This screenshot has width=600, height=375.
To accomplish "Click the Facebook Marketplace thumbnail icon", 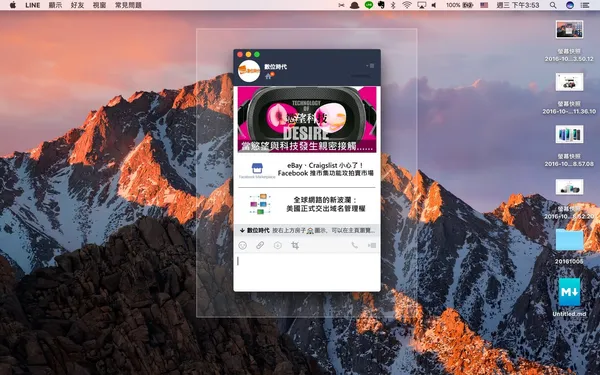I will pos(257,170).
